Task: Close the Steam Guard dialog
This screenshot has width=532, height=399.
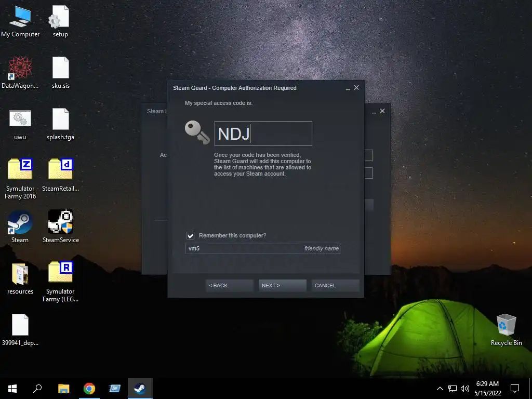Action: [x=356, y=87]
